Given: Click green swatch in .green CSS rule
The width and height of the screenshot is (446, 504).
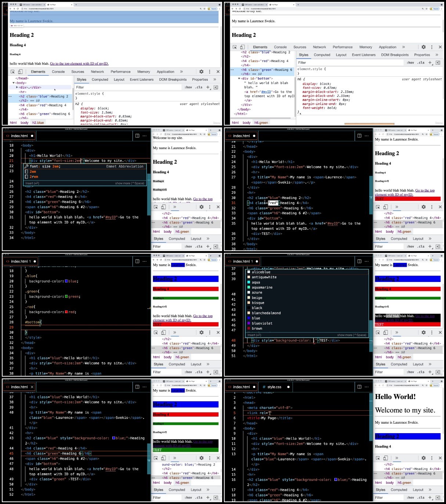Looking at the screenshot, I should (66, 297).
